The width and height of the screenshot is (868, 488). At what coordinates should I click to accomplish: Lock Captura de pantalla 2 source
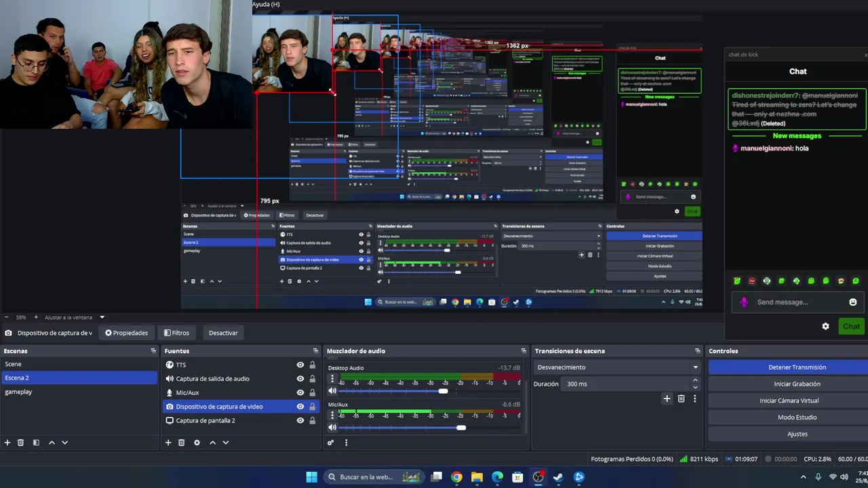tap(313, 420)
